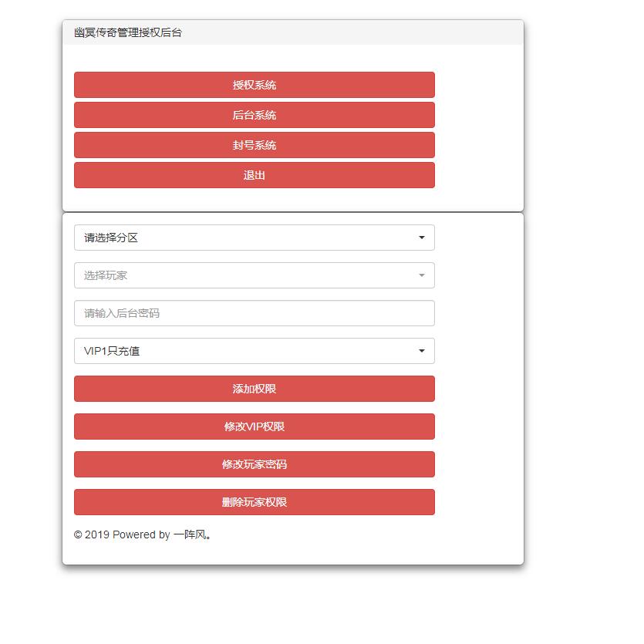
Task: Click the 添加权限 button
Action: coord(254,389)
